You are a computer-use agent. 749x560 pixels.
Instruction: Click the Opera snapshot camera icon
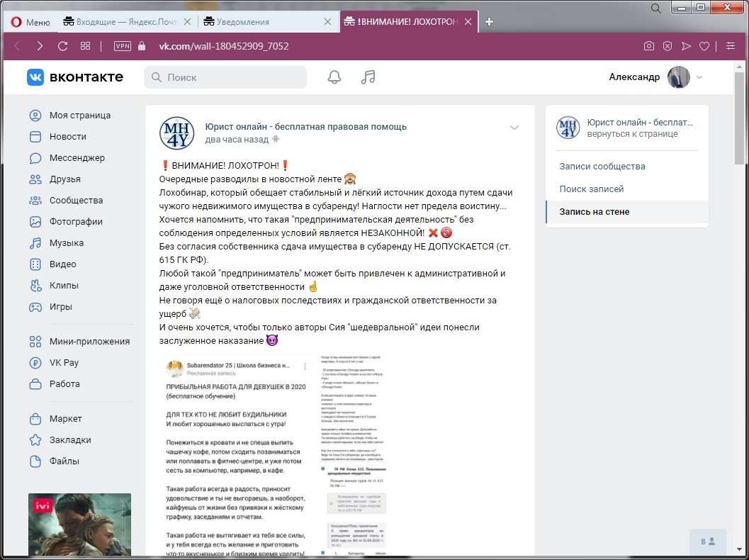648,46
